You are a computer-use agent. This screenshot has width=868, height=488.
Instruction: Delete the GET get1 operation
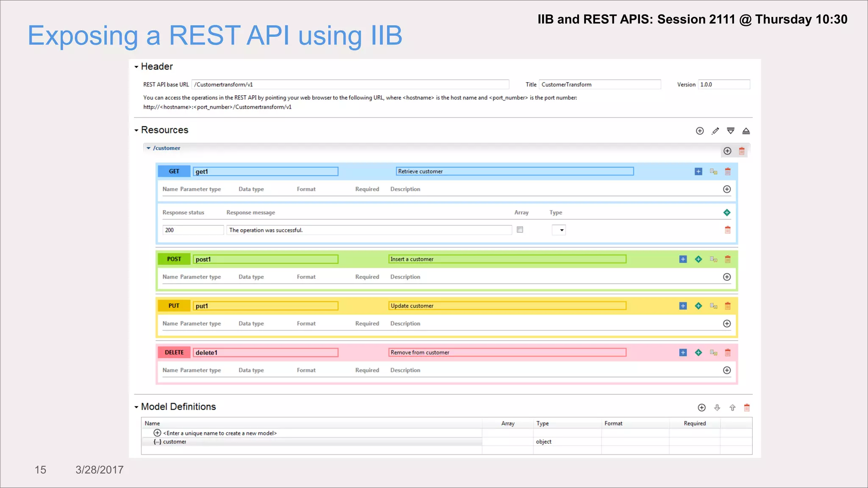728,172
